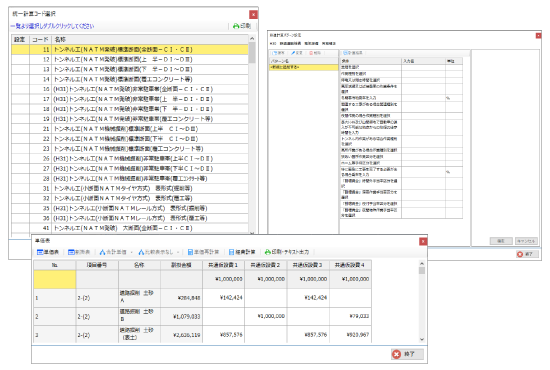This screenshot has height=370, width=550.
Task: Click the second table-view toolbar icon in 単価表 window
Action: 71,252
